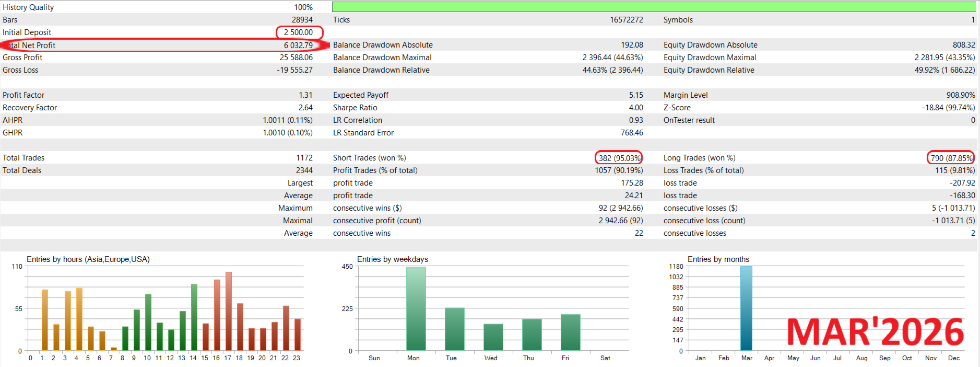Select the Initial Deposit value 2 500.00

[x=299, y=32]
